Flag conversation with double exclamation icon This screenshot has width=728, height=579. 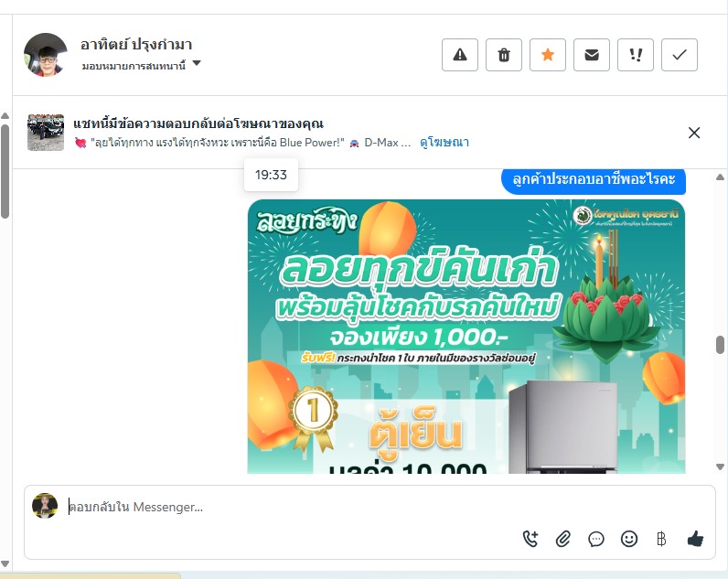(636, 55)
